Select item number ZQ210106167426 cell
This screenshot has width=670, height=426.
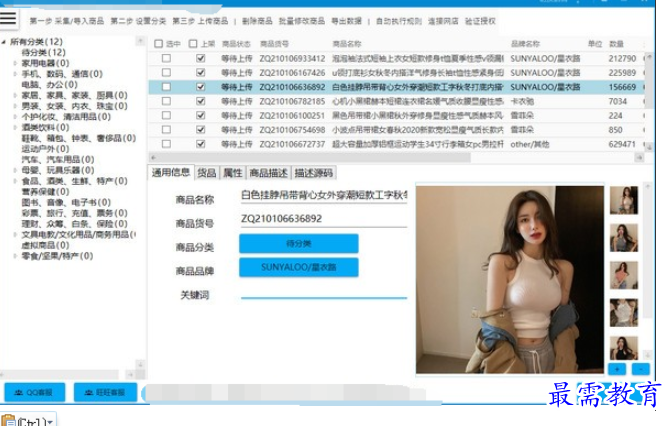click(292, 73)
